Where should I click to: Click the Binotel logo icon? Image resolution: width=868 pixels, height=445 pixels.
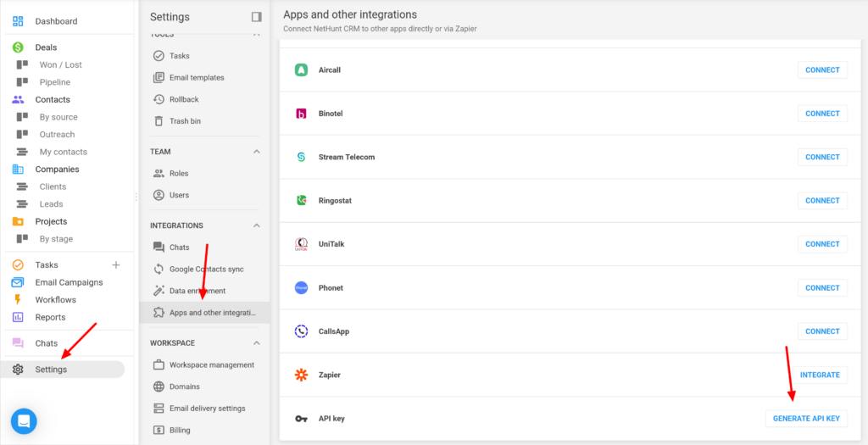(x=301, y=114)
